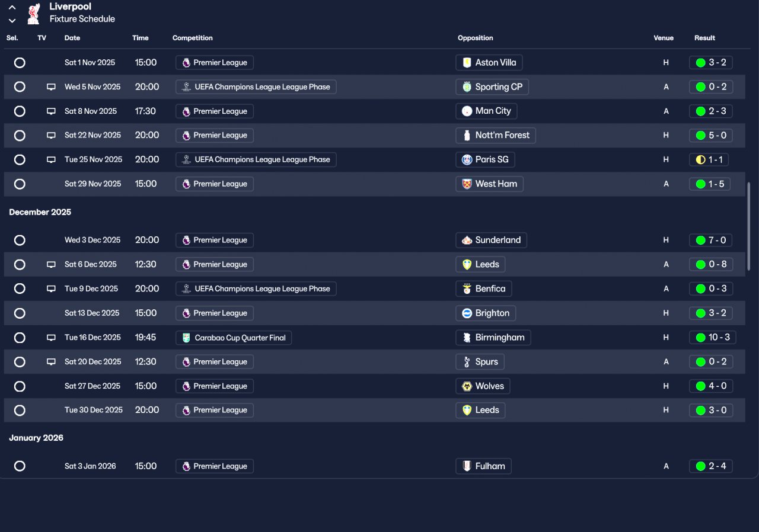Open Birmingham club badge
This screenshot has height=532, width=759.
467,338
